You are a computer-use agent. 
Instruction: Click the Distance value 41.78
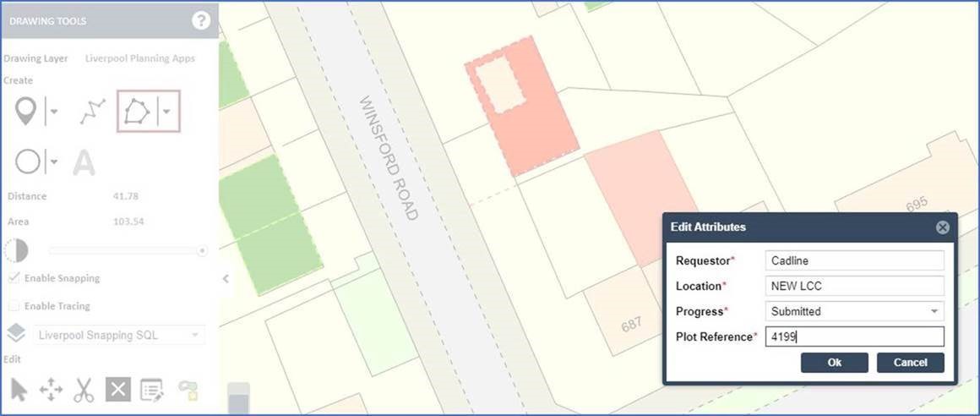(126, 196)
